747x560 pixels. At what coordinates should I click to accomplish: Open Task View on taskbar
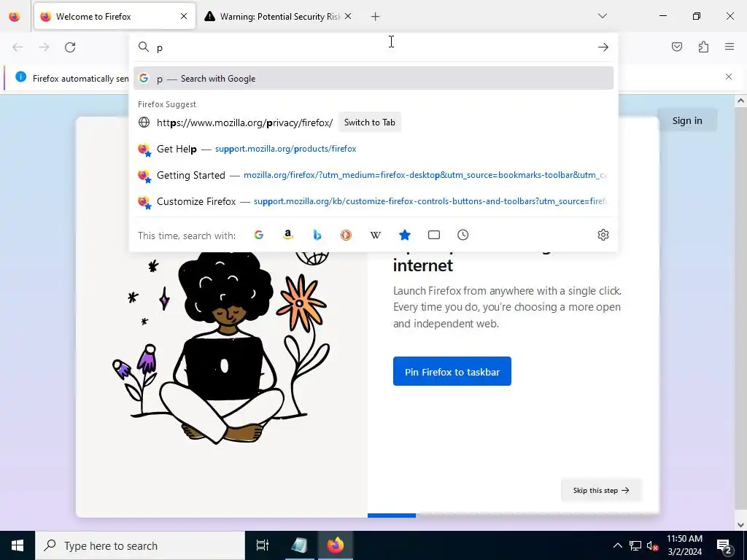pyautogui.click(x=263, y=545)
